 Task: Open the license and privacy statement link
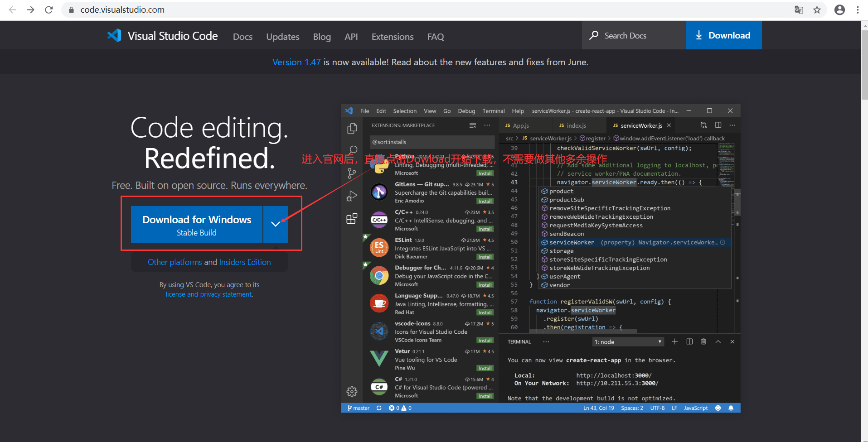pos(209,294)
